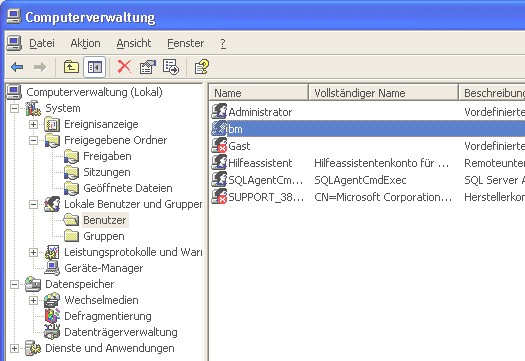The width and height of the screenshot is (525, 361).
Task: Click the Defragmentierung icon
Action: pos(52,316)
